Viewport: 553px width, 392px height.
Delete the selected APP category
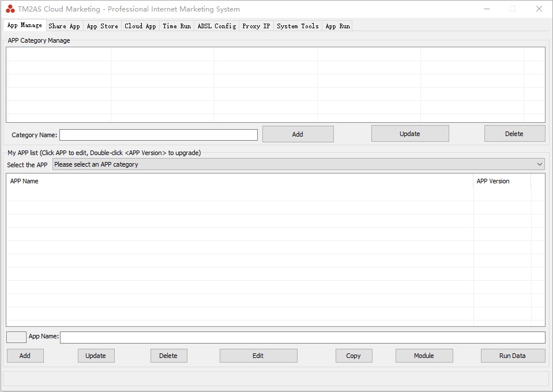point(514,134)
